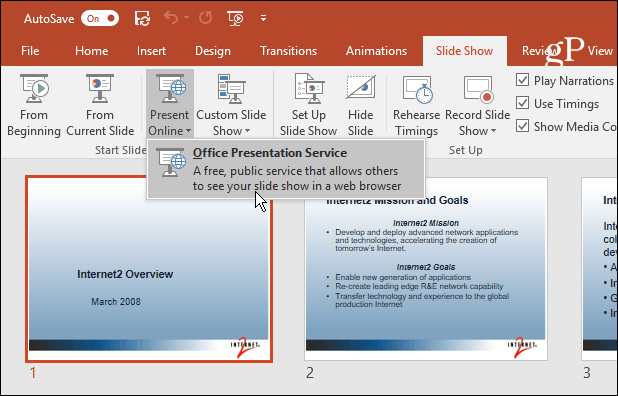The image size is (618, 396).
Task: Click the Hide Slide icon
Action: [361, 88]
